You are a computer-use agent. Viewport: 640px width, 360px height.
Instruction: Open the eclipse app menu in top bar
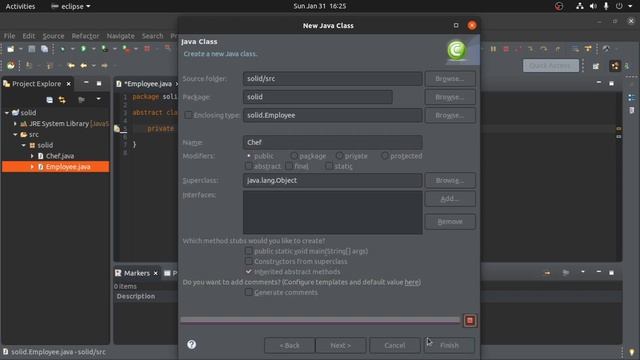tap(71, 6)
